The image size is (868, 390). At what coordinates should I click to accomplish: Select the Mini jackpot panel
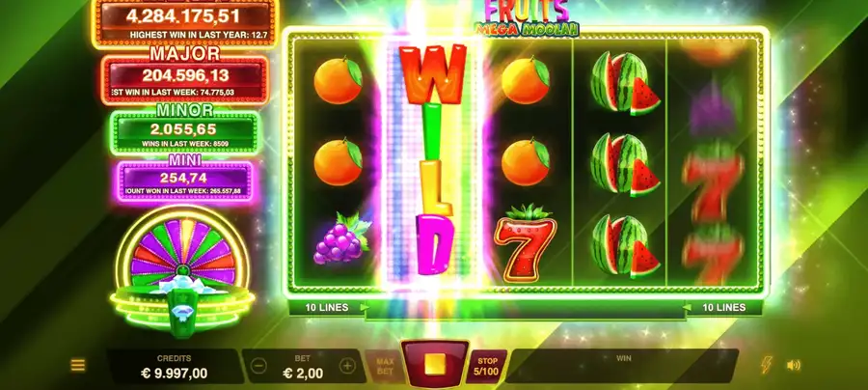point(185,179)
